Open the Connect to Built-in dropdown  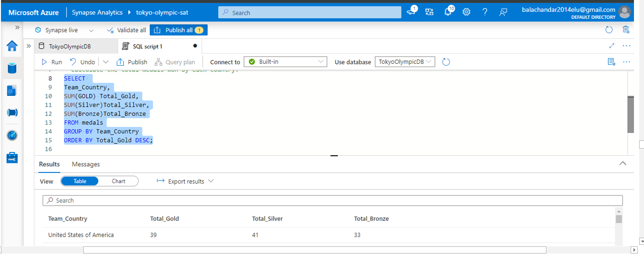[285, 62]
